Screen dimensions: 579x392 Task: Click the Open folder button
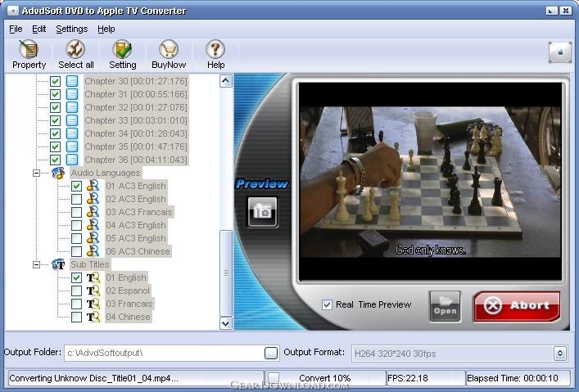click(445, 306)
